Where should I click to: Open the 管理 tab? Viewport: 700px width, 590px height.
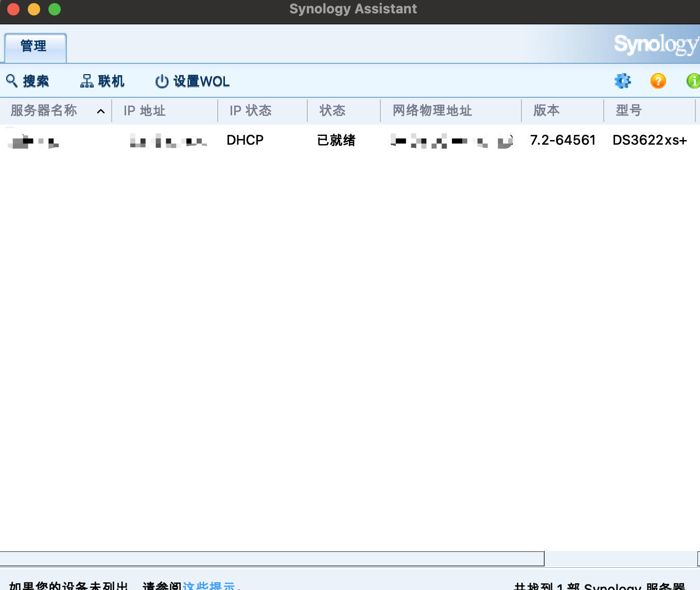click(35, 47)
